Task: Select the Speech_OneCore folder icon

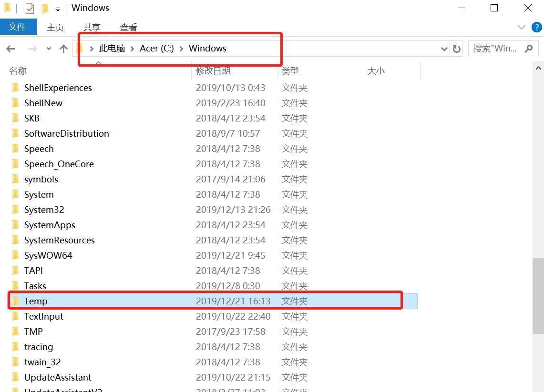Action: click(x=15, y=163)
